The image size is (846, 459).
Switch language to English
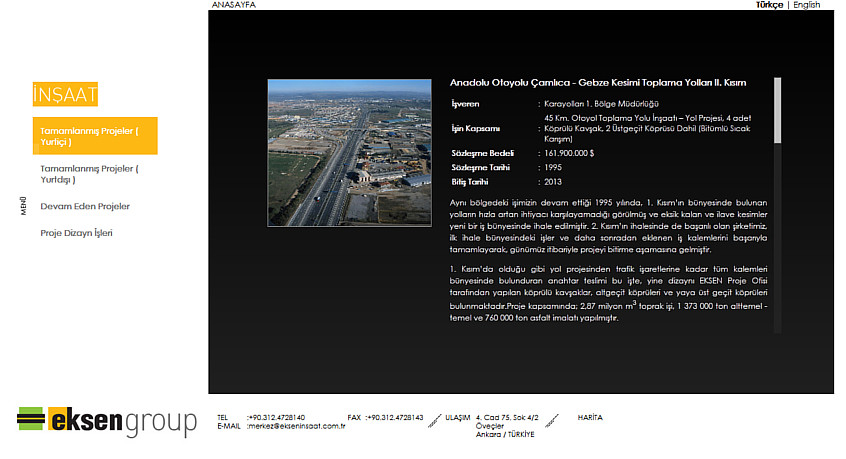pos(806,5)
